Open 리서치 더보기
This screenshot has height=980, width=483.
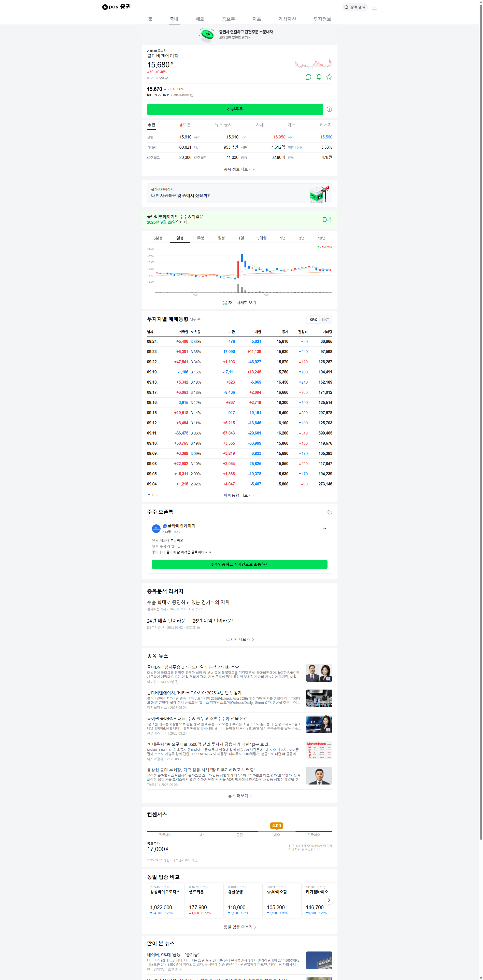[240, 639]
